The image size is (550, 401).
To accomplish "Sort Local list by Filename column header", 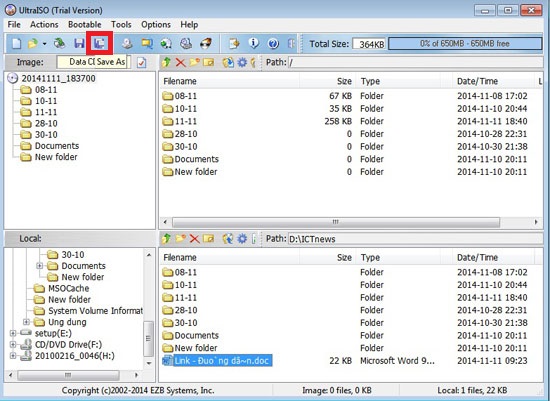I will 230,258.
